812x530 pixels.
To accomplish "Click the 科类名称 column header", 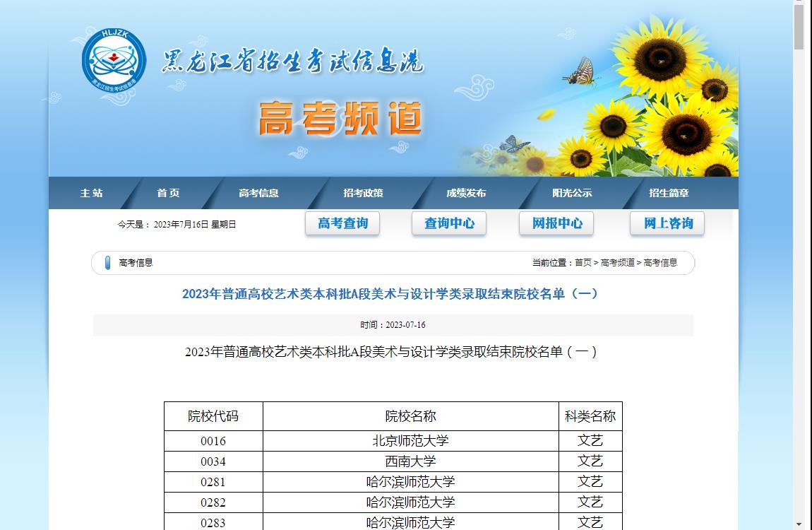I will click(590, 416).
